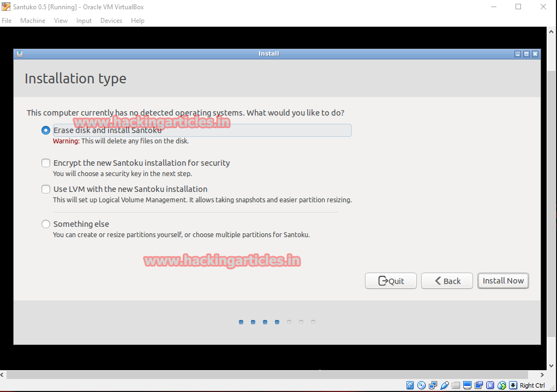Click 'You can create or resize partitions' text

coord(181,234)
